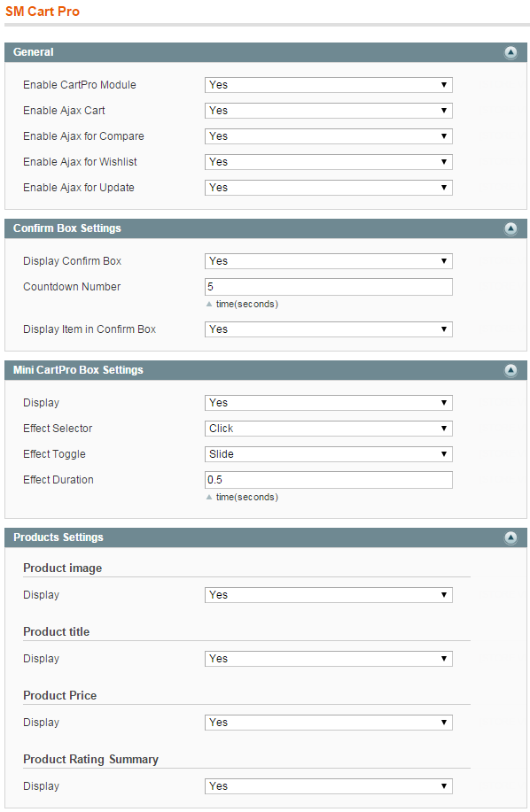The height and width of the screenshot is (812, 530).
Task: Open the Enable Ajax Cart dropdown
Action: point(329,111)
